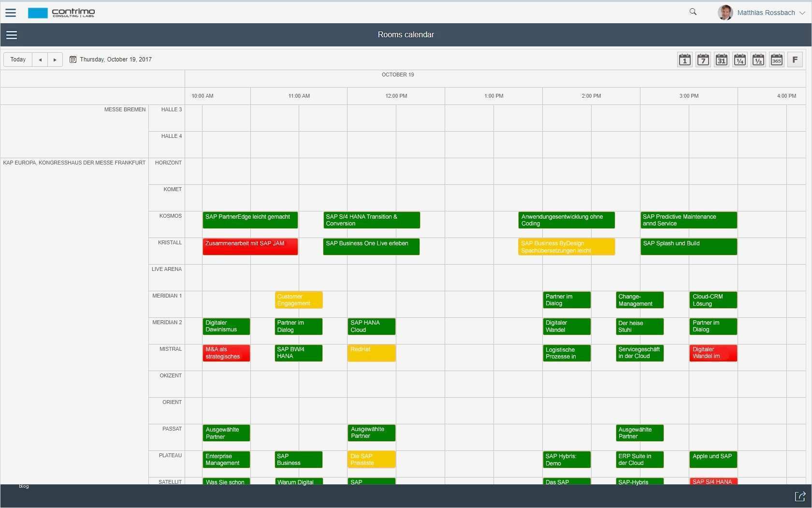The height and width of the screenshot is (508, 812).
Task: Click the KAP EUROPA, KONGRESSHAUS DER MESSE FRANKFURT venue label
Action: [x=74, y=163]
